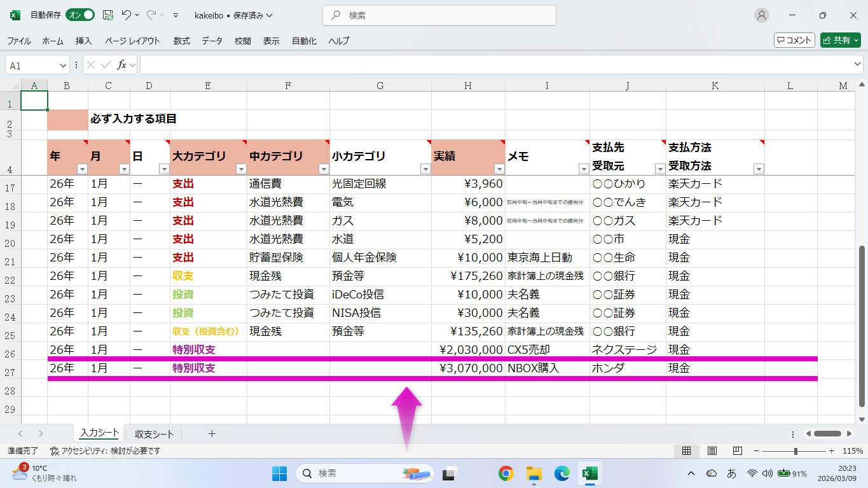Switch to the 収支シート sheet tab
This screenshot has height=488, width=868.
coord(154,434)
